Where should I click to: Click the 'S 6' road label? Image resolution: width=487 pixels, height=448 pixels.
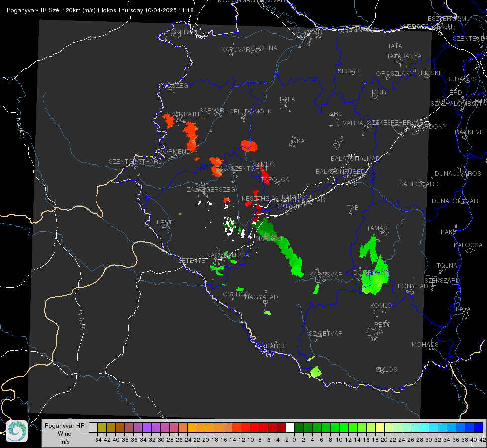coord(92,38)
